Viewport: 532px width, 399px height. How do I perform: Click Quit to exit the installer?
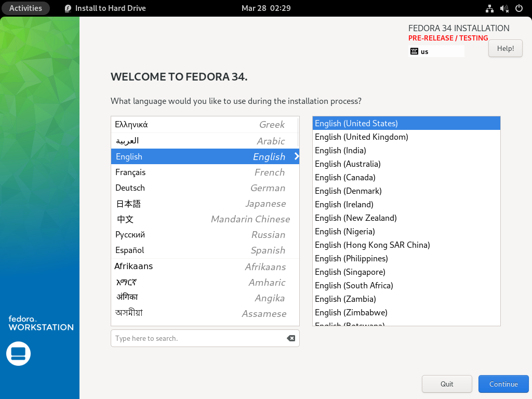pos(447,383)
